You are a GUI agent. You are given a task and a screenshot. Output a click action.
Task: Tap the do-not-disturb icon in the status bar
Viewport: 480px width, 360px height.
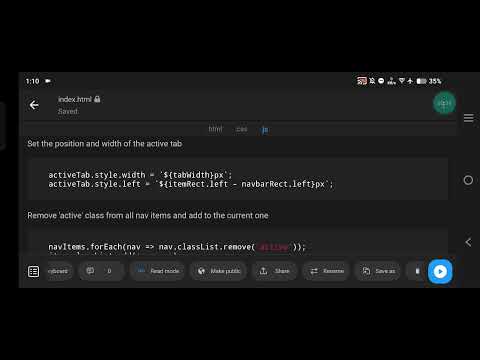point(381,81)
